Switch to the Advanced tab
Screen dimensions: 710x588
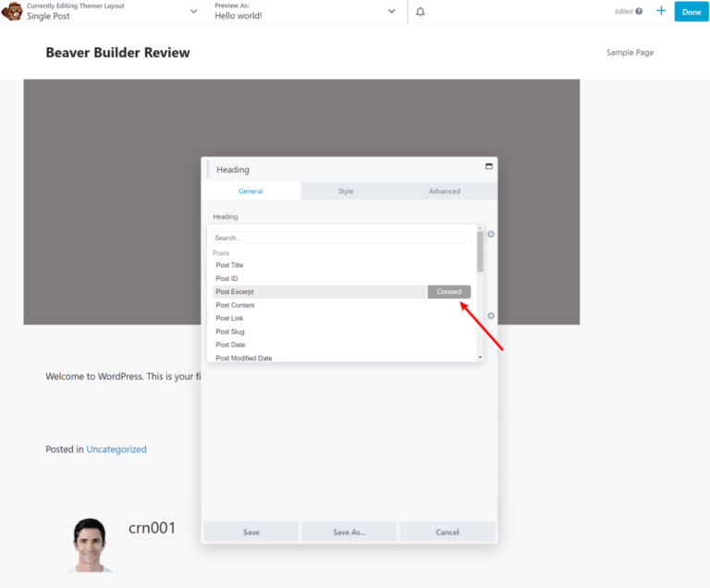[x=444, y=191]
